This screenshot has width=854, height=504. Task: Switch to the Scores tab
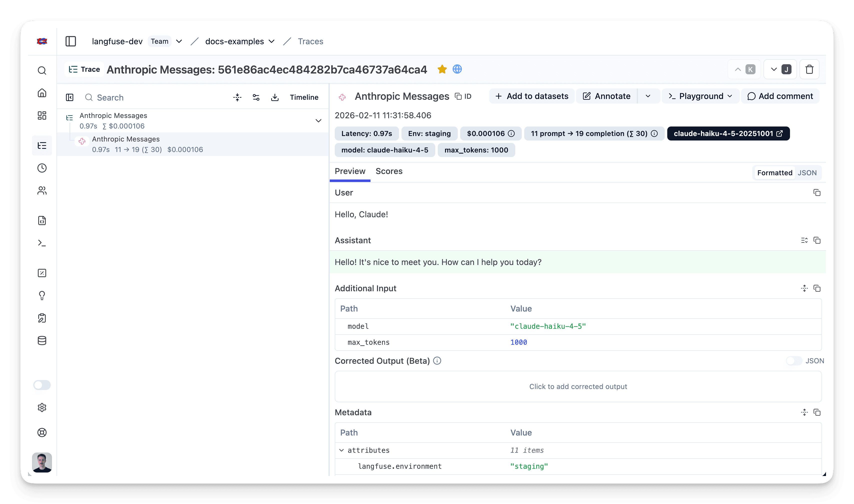point(389,171)
